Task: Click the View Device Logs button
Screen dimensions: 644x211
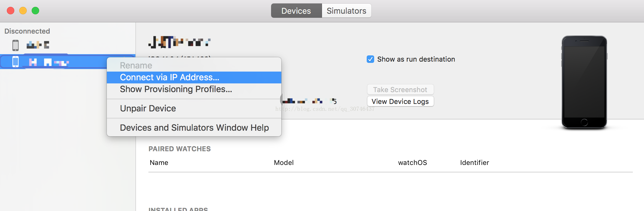Action: [x=400, y=101]
